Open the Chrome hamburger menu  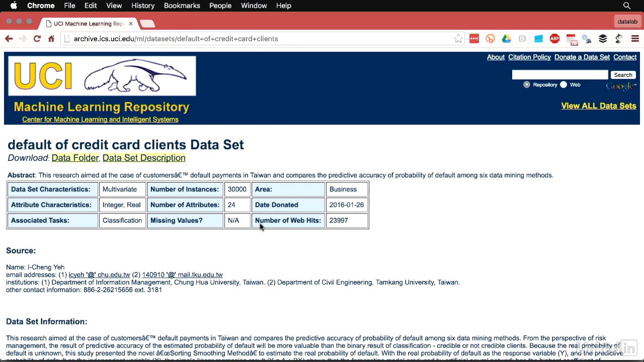[635, 39]
